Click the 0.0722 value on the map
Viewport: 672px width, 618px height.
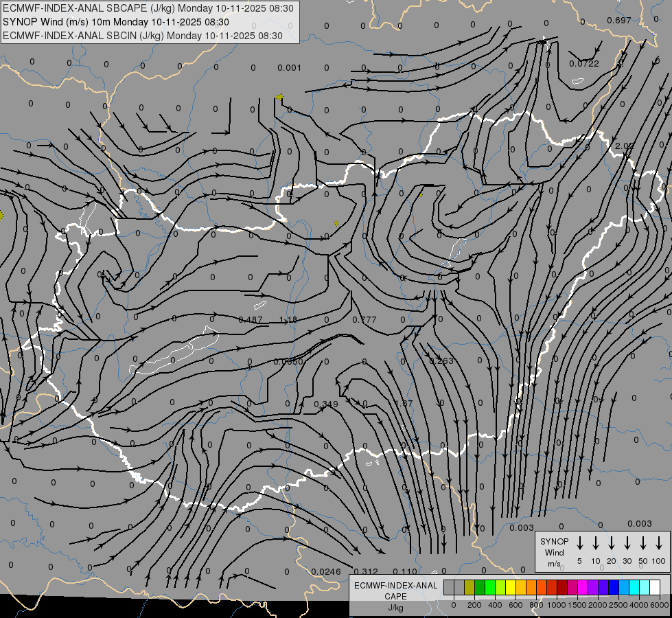(583, 63)
